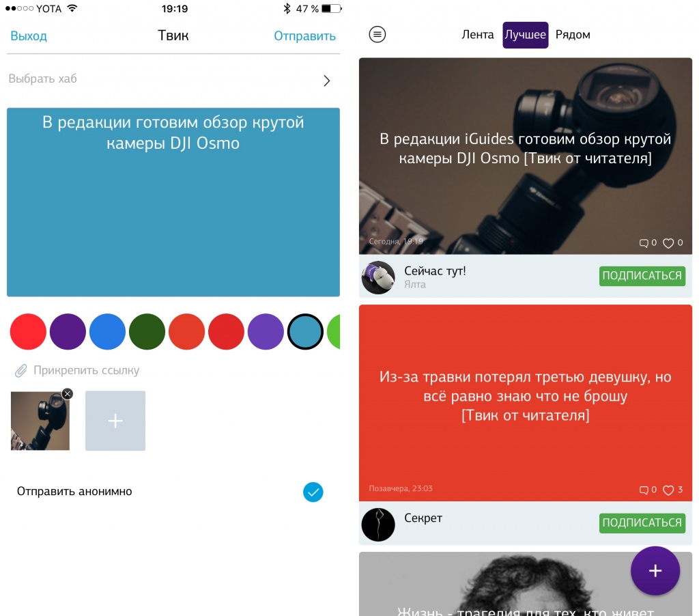This screenshot has height=616, width=699.
Task: Expand the Выбрать хаб chevron
Action: 327,81
